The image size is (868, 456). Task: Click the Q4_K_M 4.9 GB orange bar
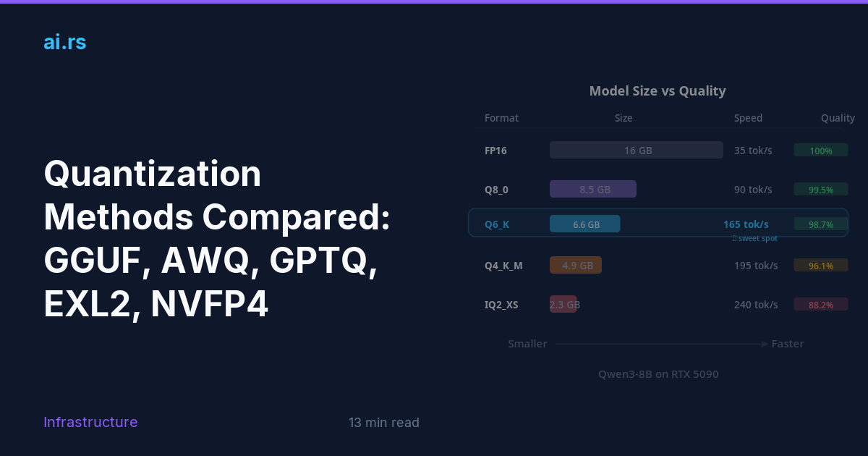pos(576,265)
